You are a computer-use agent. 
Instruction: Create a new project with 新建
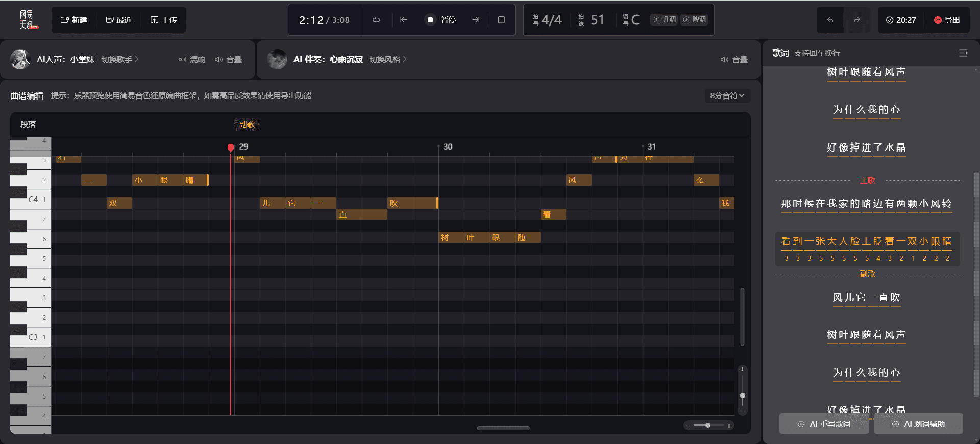74,20
